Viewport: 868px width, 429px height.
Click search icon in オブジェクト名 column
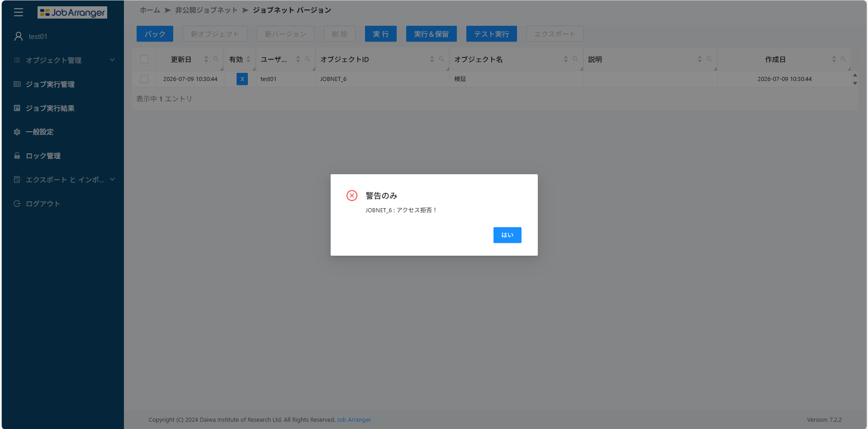point(575,59)
